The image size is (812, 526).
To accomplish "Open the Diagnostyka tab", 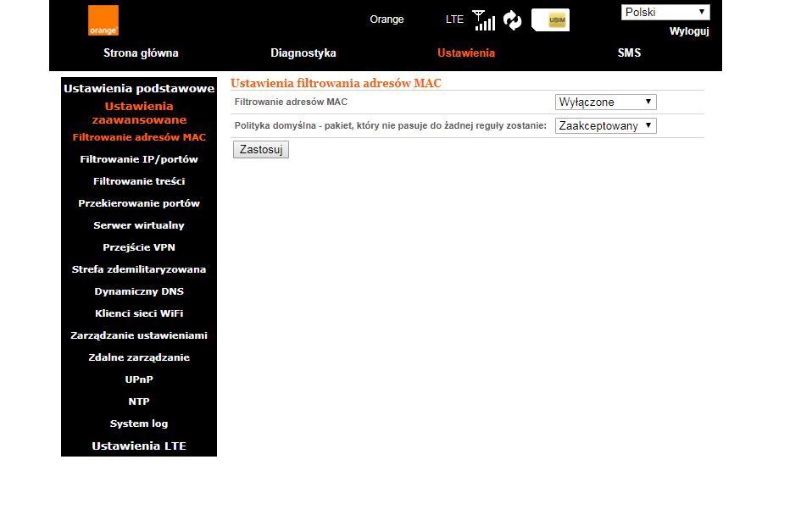I will [x=303, y=53].
